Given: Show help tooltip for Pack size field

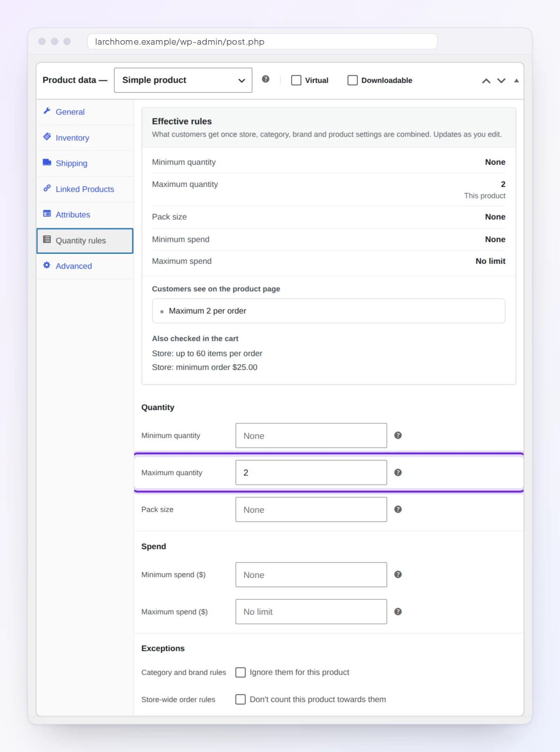Looking at the screenshot, I should coord(398,509).
